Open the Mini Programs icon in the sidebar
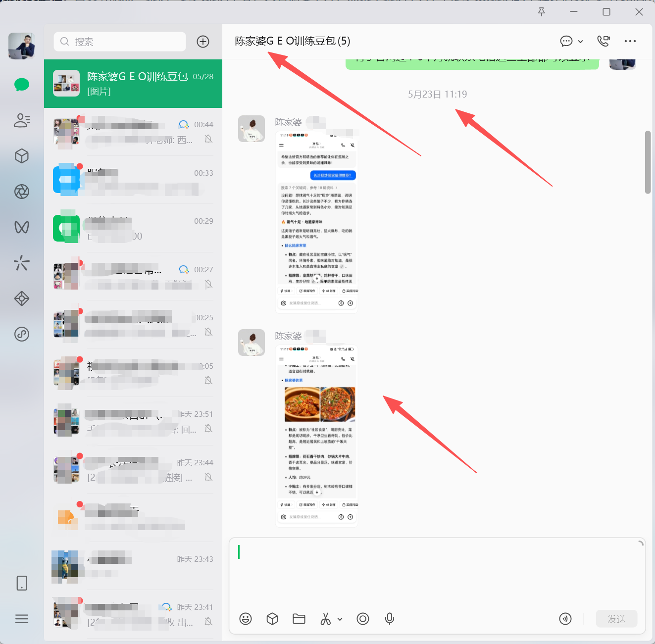This screenshot has height=644, width=655. (x=22, y=334)
